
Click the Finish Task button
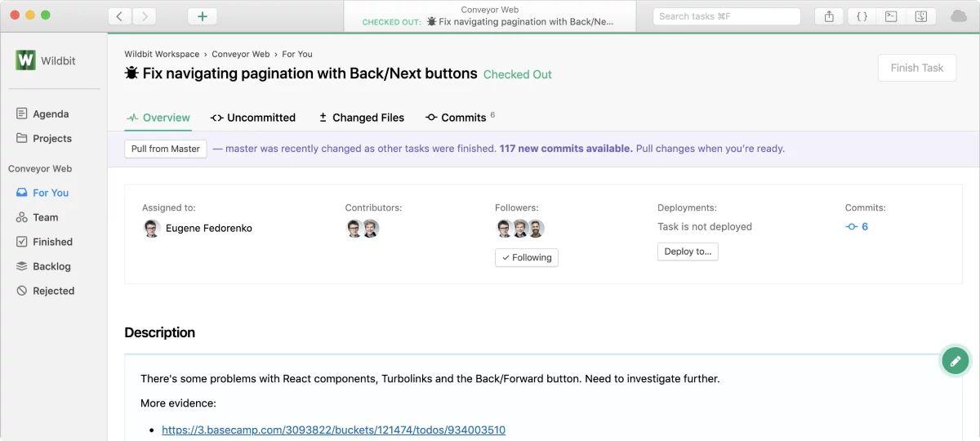click(x=917, y=68)
